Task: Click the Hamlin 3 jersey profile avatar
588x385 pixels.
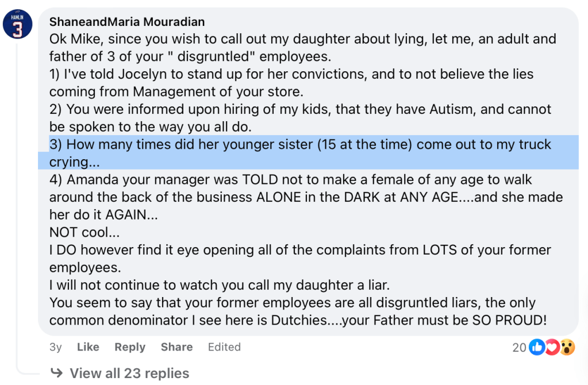Action: (18, 25)
